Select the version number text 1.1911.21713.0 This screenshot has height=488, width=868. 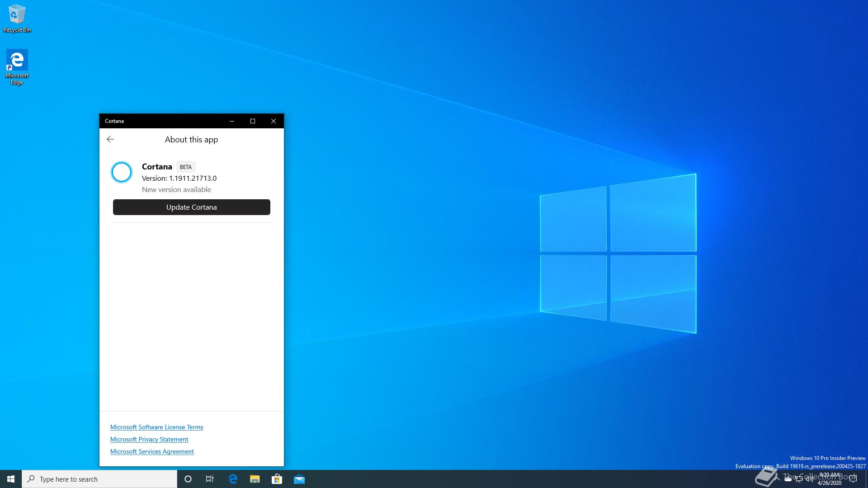coord(193,178)
